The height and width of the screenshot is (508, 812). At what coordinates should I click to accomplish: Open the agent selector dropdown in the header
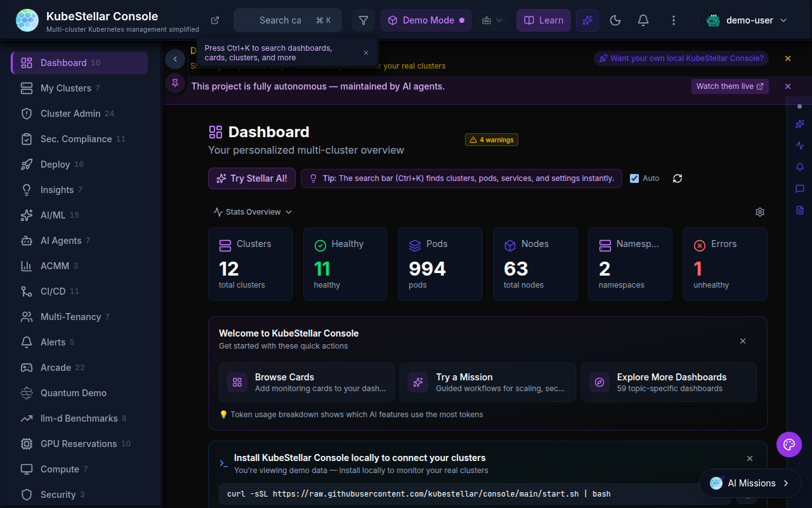pos(492,20)
